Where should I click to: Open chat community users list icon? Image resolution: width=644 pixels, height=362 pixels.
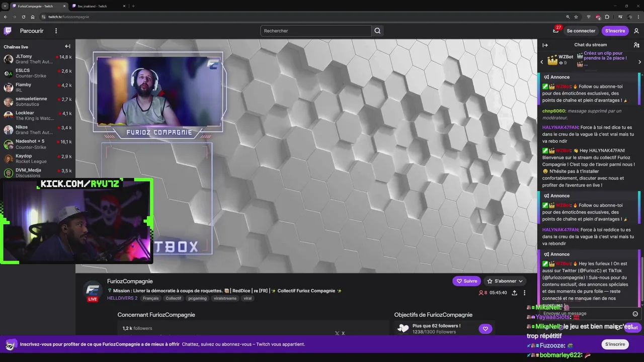(x=636, y=45)
